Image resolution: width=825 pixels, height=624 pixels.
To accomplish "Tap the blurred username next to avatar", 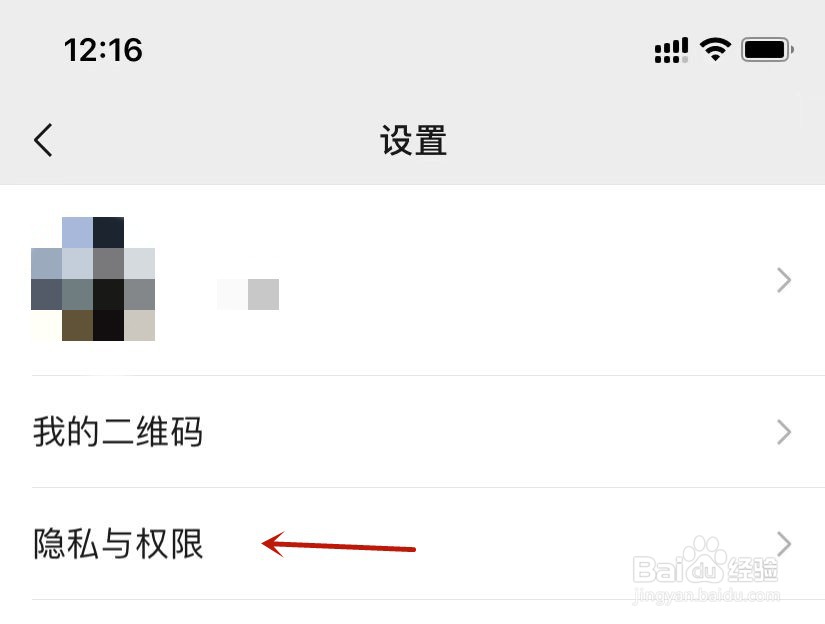I will tap(248, 294).
